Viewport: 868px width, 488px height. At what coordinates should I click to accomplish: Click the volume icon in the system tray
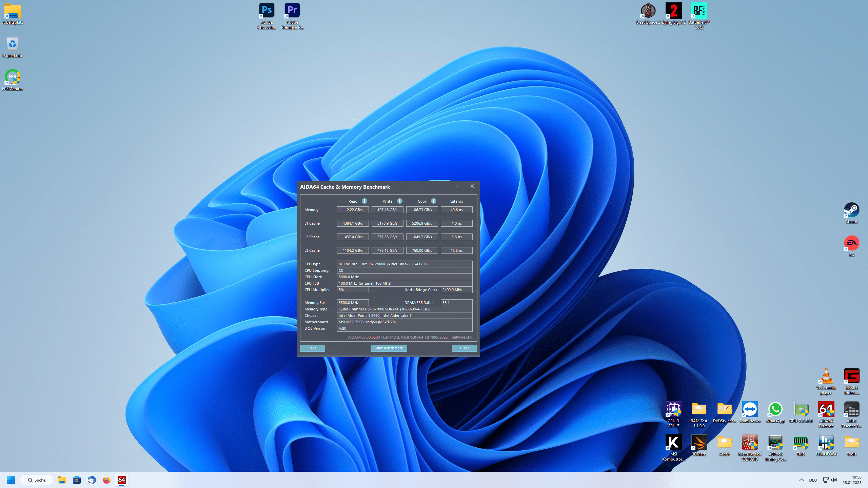click(x=834, y=480)
